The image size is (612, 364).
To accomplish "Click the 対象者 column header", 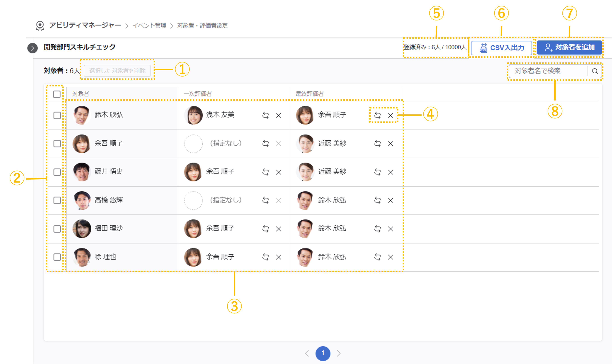I will [81, 94].
